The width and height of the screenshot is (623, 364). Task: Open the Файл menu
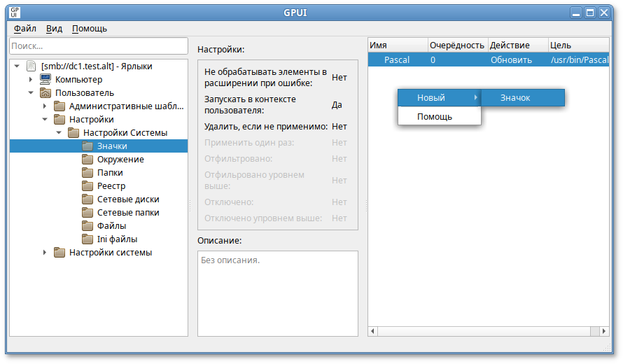click(x=25, y=29)
